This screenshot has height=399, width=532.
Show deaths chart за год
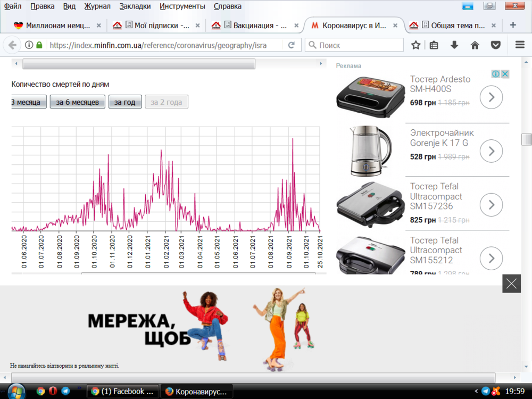[124, 102]
